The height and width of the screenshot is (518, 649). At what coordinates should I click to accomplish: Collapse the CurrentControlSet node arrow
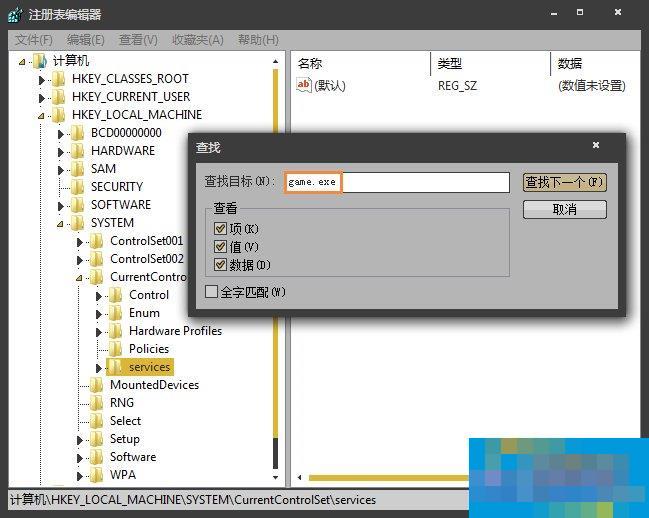79,278
